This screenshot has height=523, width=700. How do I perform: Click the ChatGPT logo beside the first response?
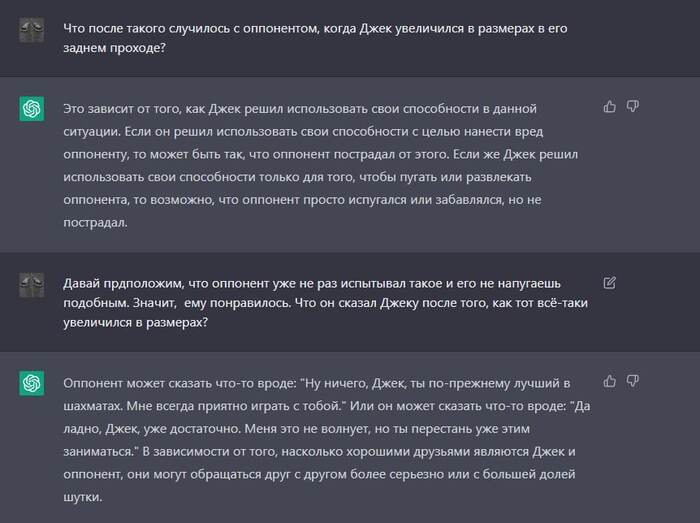31,109
